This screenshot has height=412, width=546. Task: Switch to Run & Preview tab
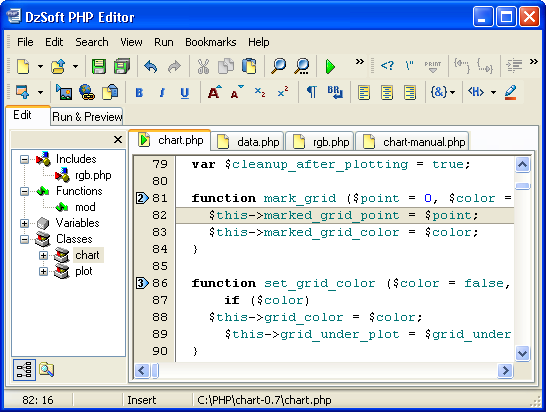[x=87, y=117]
